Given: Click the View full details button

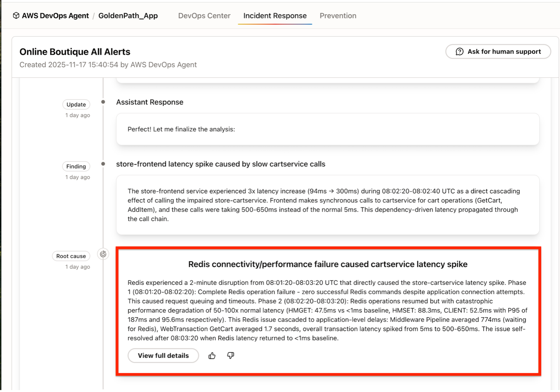Looking at the screenshot, I should [x=163, y=356].
